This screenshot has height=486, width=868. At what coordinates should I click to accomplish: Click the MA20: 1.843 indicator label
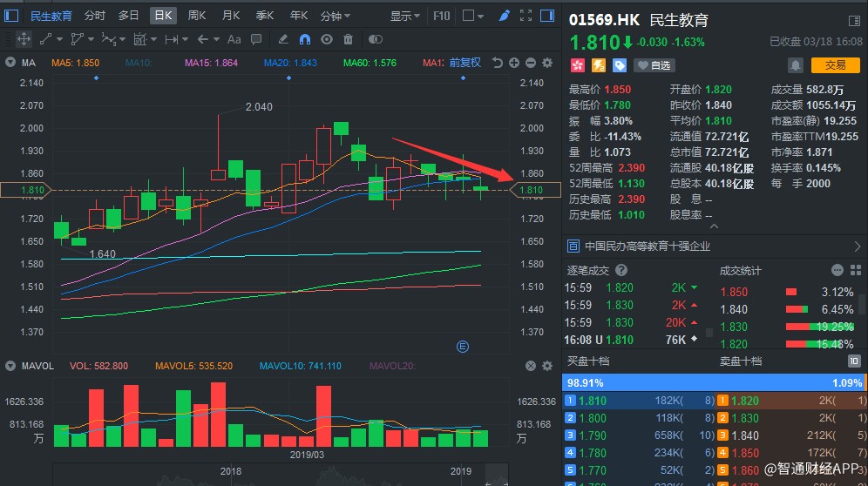(x=290, y=63)
